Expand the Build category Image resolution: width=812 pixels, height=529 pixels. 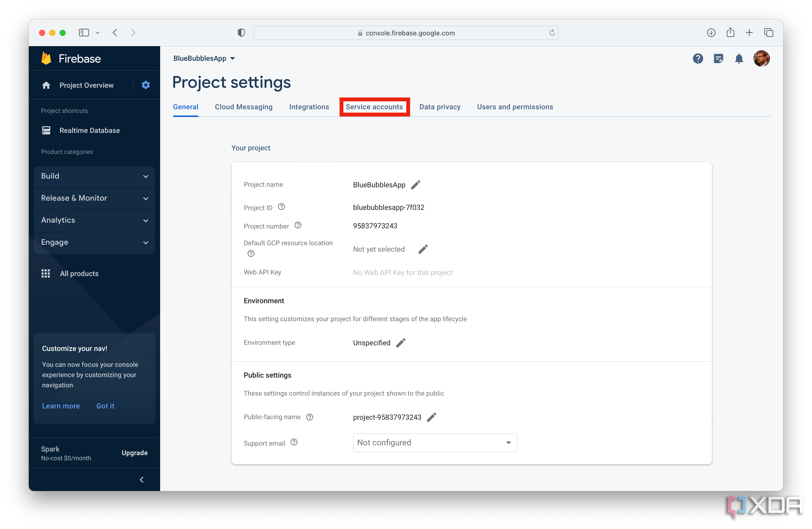[x=94, y=176]
